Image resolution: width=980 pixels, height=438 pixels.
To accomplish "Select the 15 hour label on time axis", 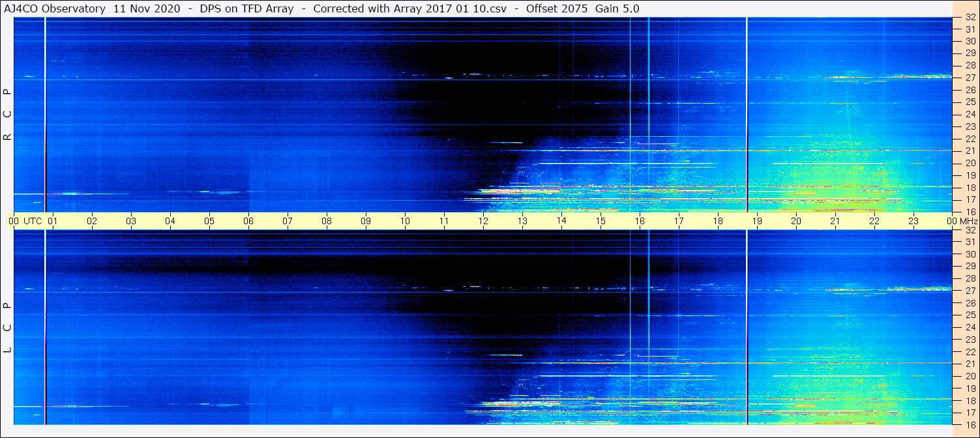I will 601,221.
